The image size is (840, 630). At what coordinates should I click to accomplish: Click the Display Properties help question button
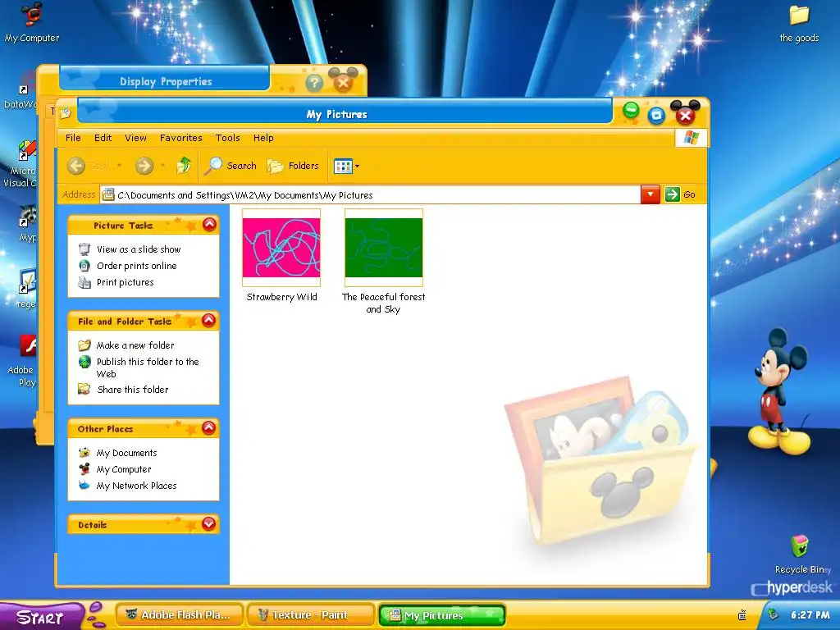coord(314,83)
